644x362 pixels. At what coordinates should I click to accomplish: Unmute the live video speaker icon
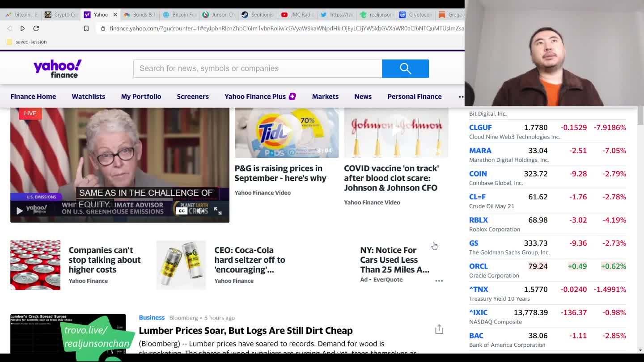(x=201, y=211)
